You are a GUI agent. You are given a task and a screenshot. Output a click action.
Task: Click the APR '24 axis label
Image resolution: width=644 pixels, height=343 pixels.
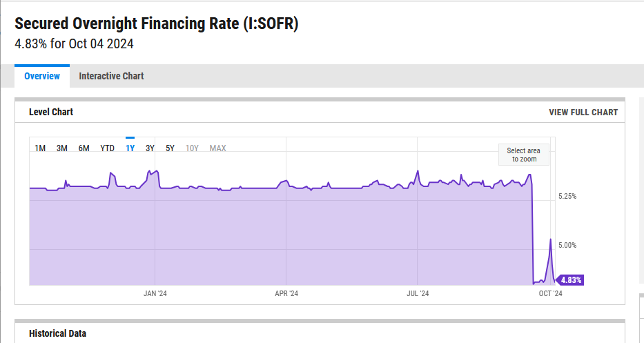(286, 293)
